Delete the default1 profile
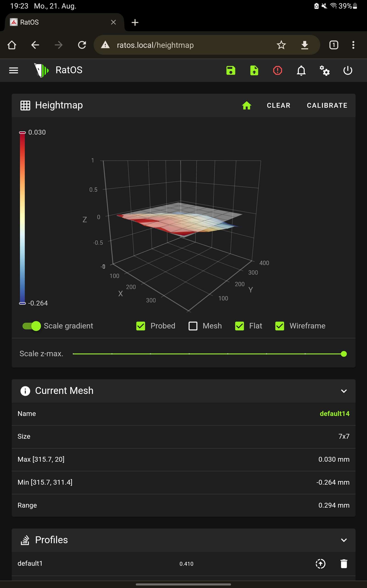This screenshot has width=367, height=588. [x=344, y=563]
